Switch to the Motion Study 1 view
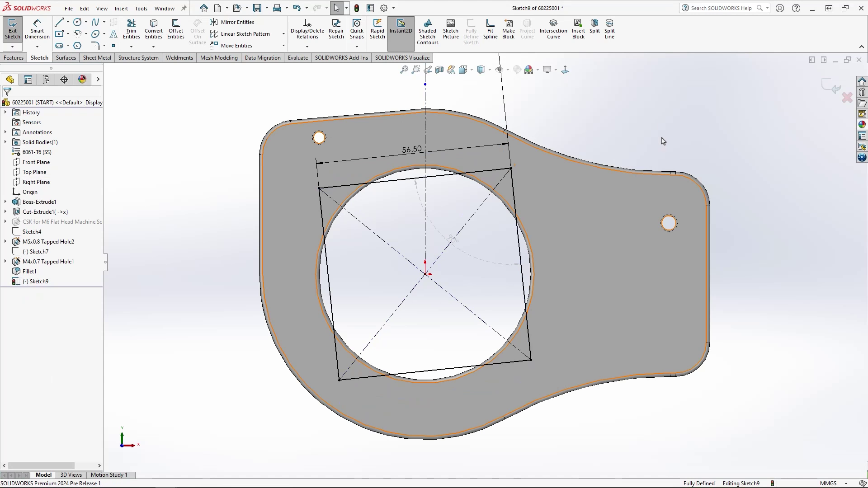Screen dimensions: 868x488 108,475
